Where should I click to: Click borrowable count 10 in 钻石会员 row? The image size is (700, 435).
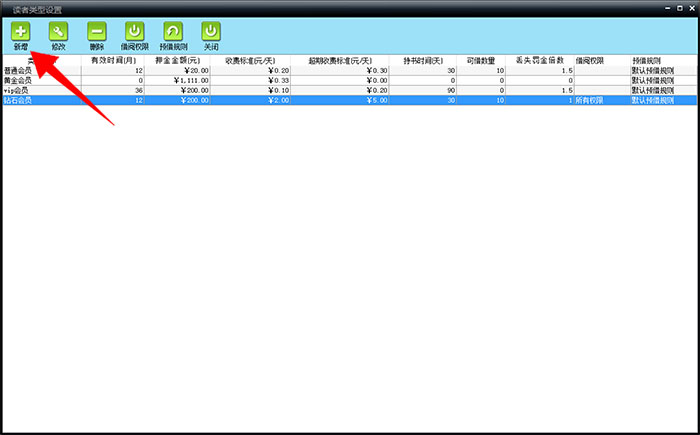481,100
